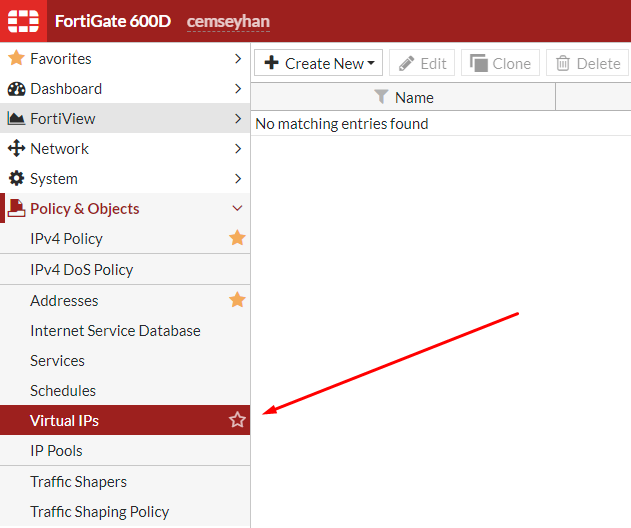Open the Create New dropdown arrow
The width and height of the screenshot is (631, 528).
[371, 63]
